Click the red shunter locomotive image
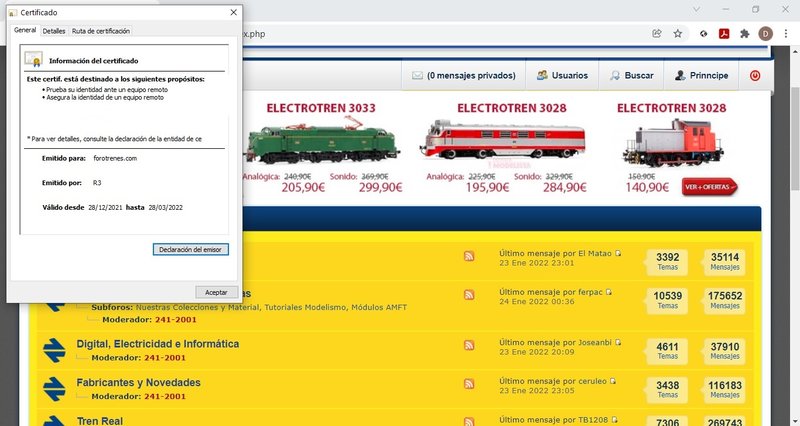Viewport: 800px width, 426px height. (x=672, y=142)
